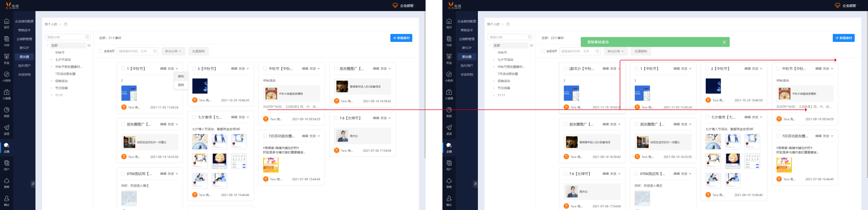The image size is (868, 210).
Task: Open 企微 chat icon in right screenshot sidebar
Action: (x=449, y=145)
